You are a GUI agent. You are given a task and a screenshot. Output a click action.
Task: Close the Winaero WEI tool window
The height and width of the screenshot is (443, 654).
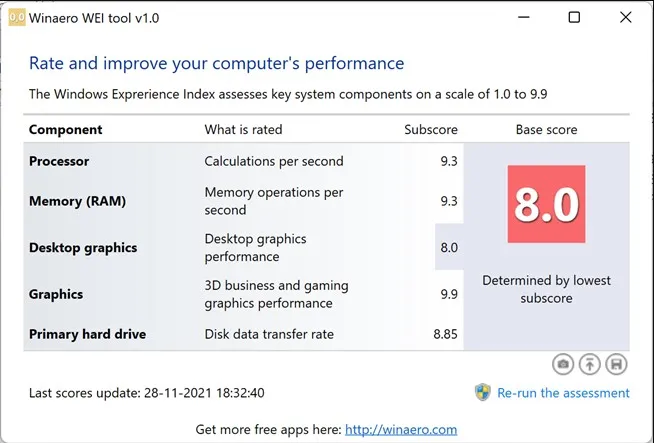[x=626, y=18]
